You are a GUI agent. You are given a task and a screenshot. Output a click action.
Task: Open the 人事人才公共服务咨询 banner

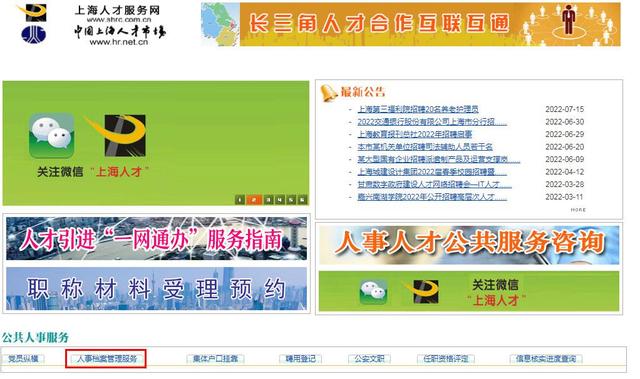pos(469,244)
